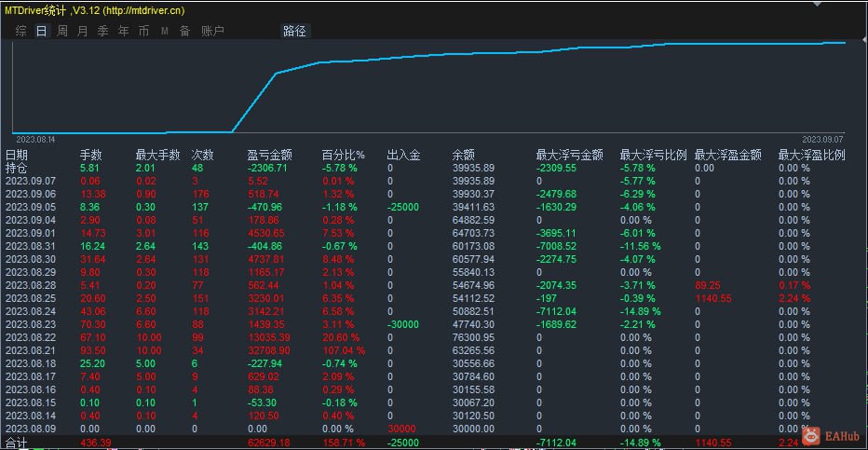
Task: Open the 周 weekly tab
Action: [x=62, y=31]
